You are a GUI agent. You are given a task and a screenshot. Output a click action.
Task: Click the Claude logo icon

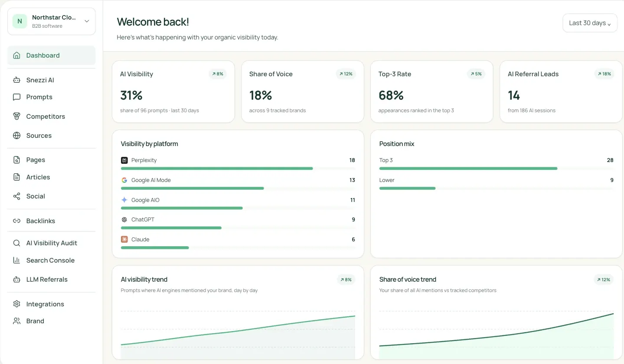coord(124,240)
